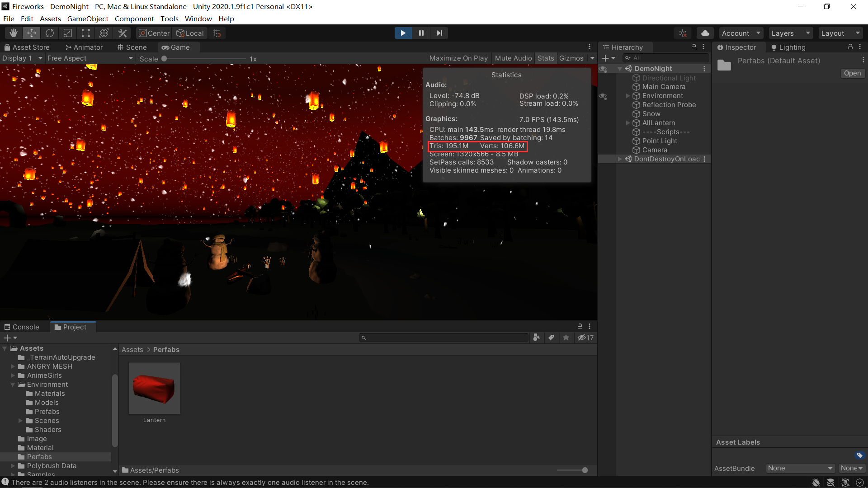Toggle scene visibility of the Environment object
The image size is (868, 488).
[x=603, y=96]
